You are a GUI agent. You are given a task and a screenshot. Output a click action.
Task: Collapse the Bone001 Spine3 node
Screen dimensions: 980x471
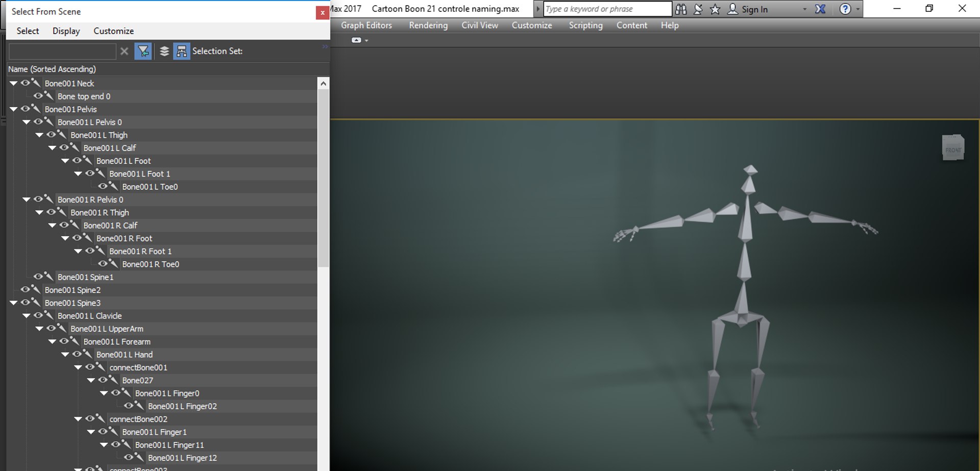pos(14,303)
